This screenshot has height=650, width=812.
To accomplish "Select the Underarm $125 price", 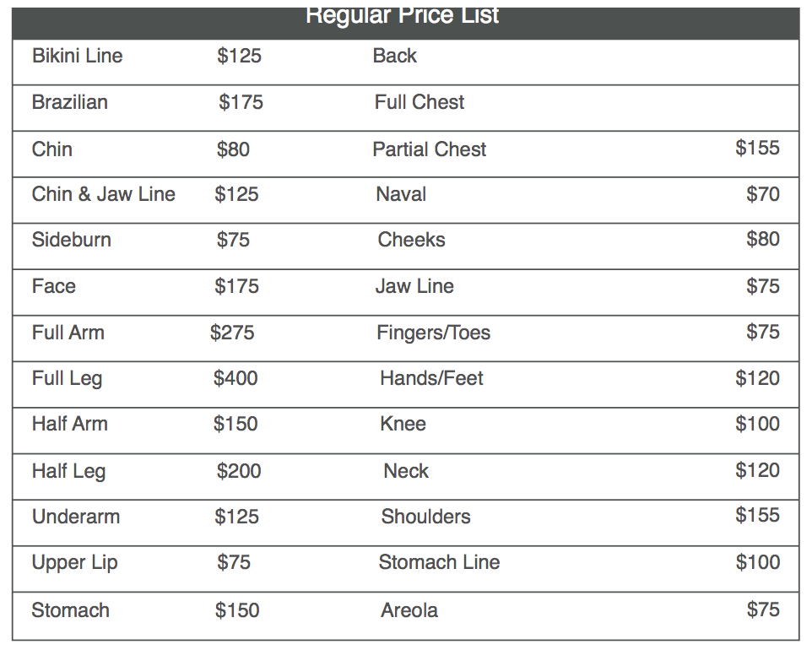I will pyautogui.click(x=236, y=517).
